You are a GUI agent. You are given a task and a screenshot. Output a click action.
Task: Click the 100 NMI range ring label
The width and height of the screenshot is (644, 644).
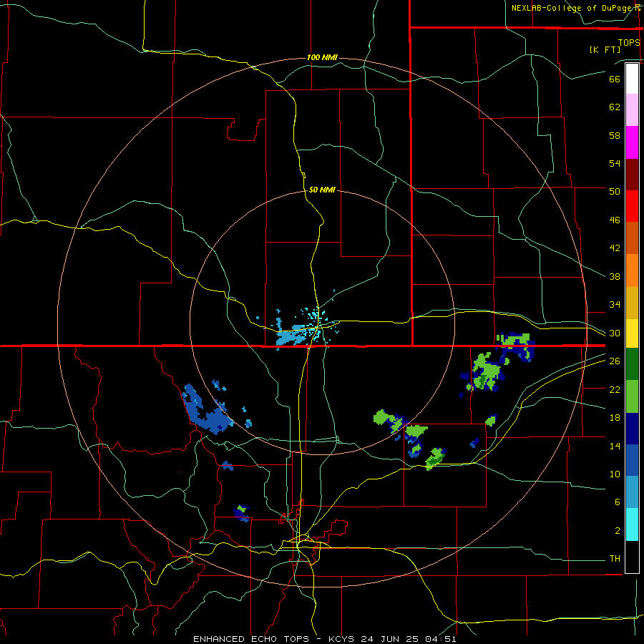coord(322,57)
